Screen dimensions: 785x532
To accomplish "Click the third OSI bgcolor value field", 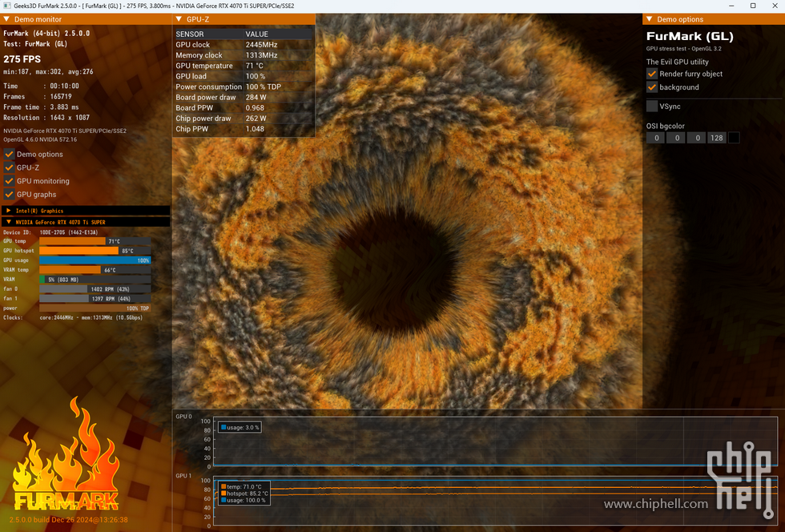I will (x=698, y=138).
